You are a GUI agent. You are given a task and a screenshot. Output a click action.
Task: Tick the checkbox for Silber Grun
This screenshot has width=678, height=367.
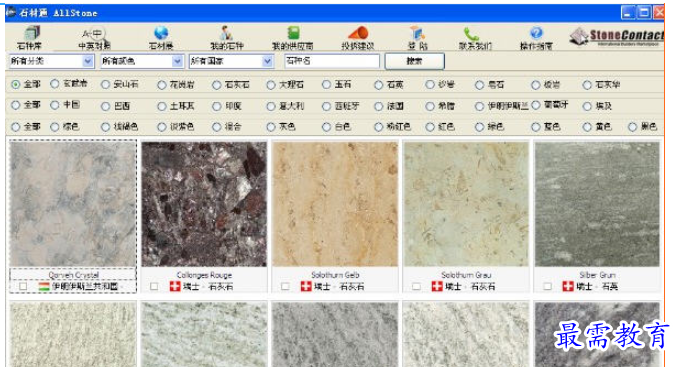pyautogui.click(x=547, y=286)
